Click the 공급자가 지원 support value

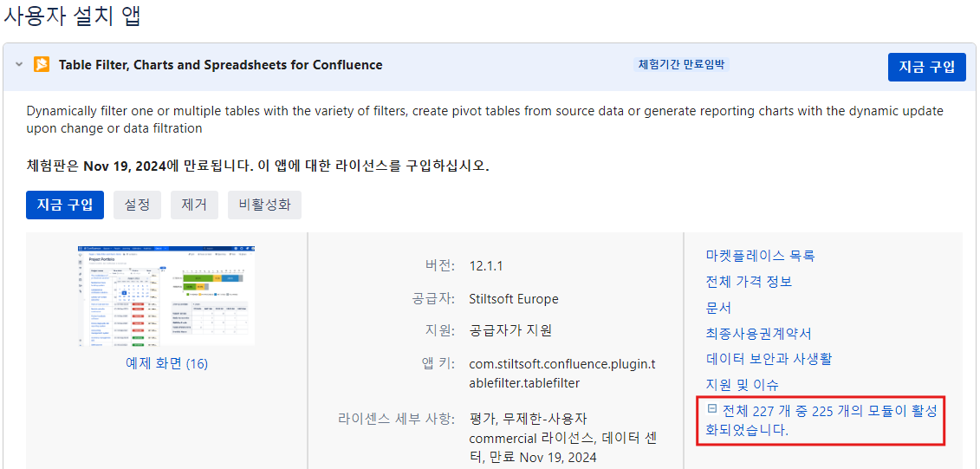(510, 331)
